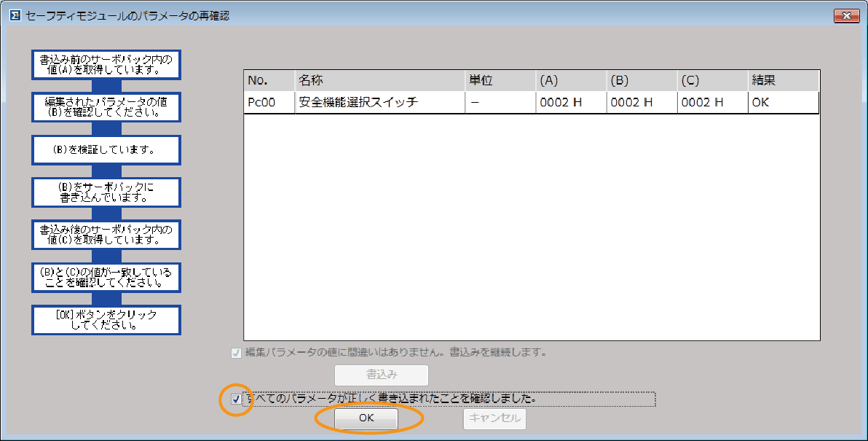Click the 名称 name column header
This screenshot has width=868, height=441.
(379, 79)
